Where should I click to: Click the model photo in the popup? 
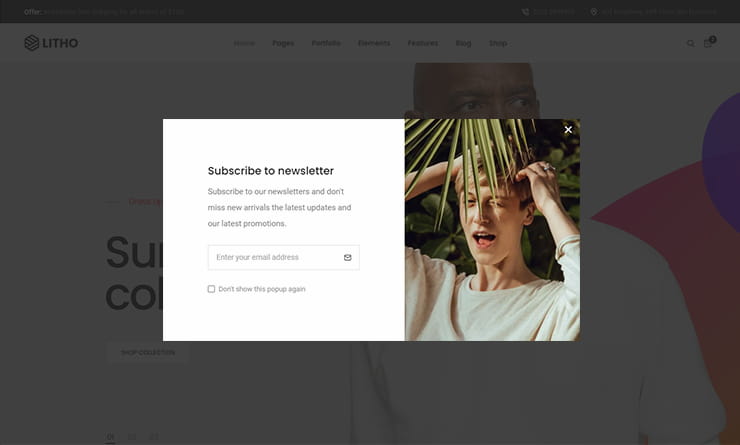tap(492, 230)
